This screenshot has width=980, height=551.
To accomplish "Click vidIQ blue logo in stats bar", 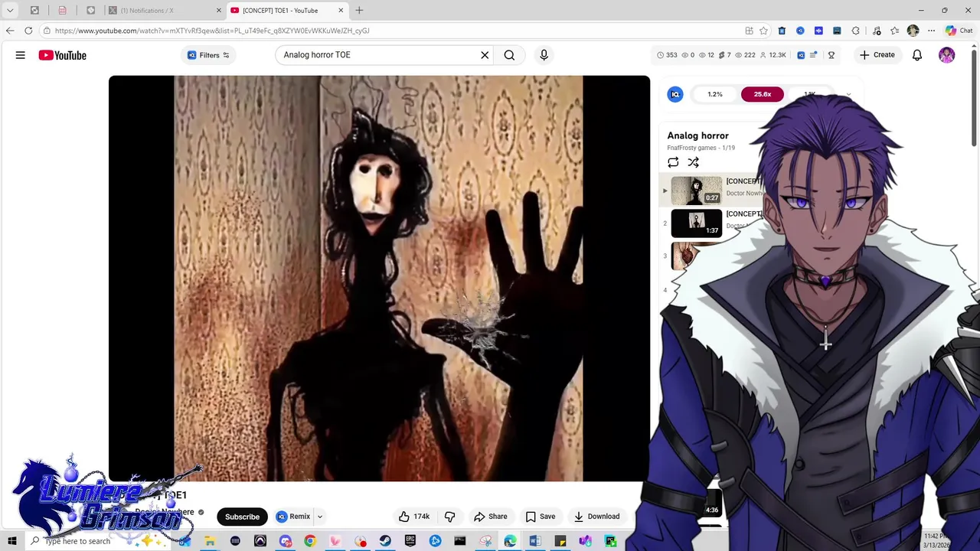I will click(x=801, y=55).
